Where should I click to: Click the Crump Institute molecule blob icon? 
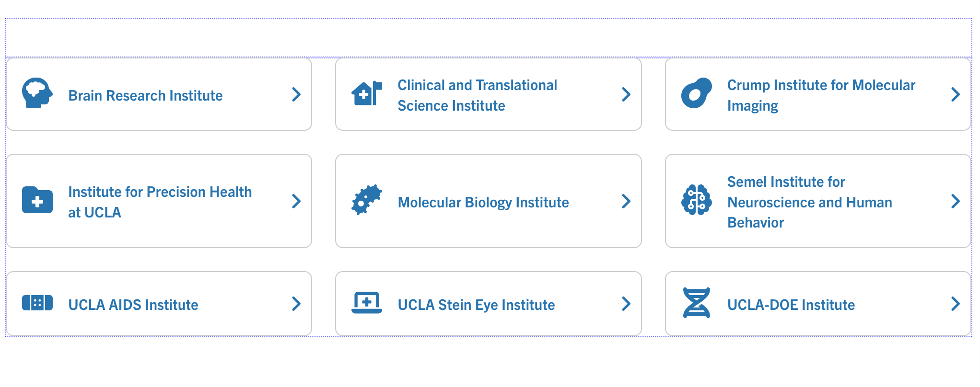pos(696,93)
